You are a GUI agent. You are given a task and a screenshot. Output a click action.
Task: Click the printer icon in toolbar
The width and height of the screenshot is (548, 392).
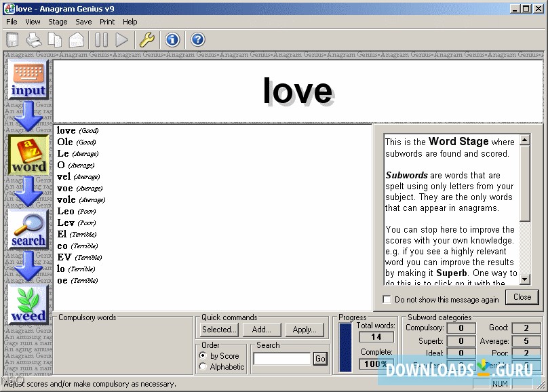[x=34, y=40]
